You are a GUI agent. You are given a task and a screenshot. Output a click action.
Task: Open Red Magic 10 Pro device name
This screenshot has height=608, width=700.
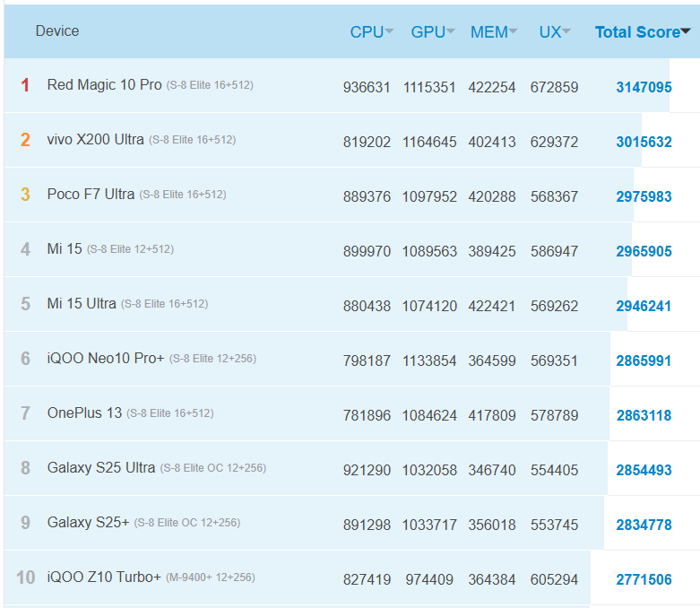tap(105, 84)
